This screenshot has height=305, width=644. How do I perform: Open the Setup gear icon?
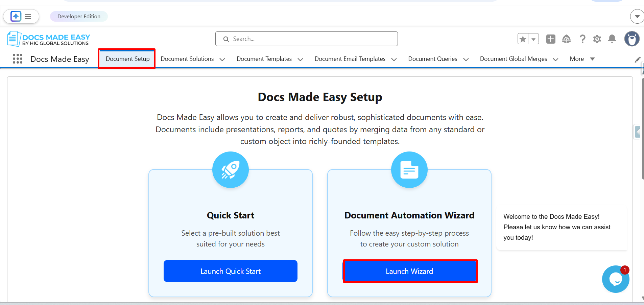point(597,39)
